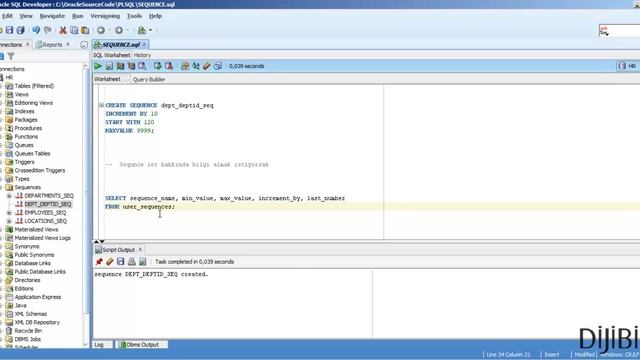This screenshot has height=360, width=640.
Task: Click the Run Script icon
Action: [x=109, y=66]
